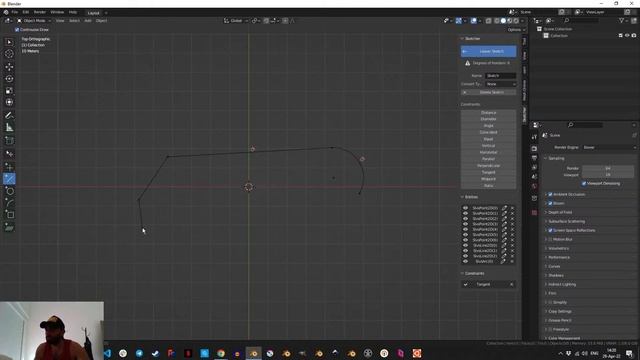The width and height of the screenshot is (640, 360).
Task: Adjust the Render samples slider
Action: tap(608, 168)
